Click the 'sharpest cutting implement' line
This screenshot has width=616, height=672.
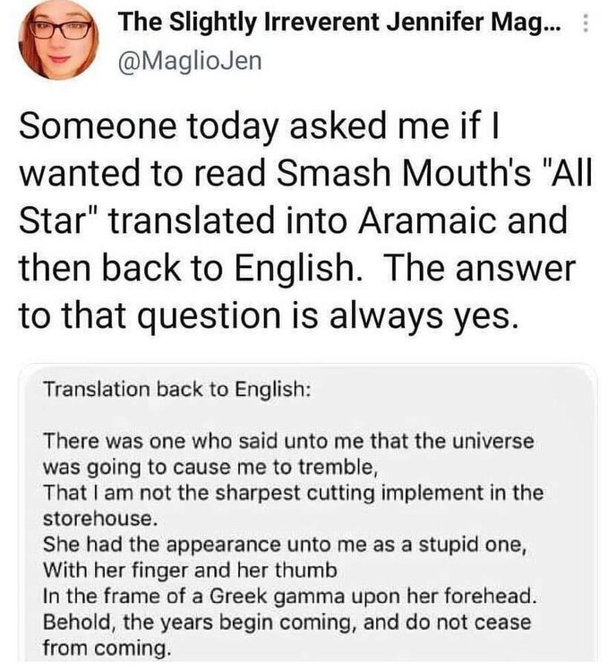[x=294, y=493]
